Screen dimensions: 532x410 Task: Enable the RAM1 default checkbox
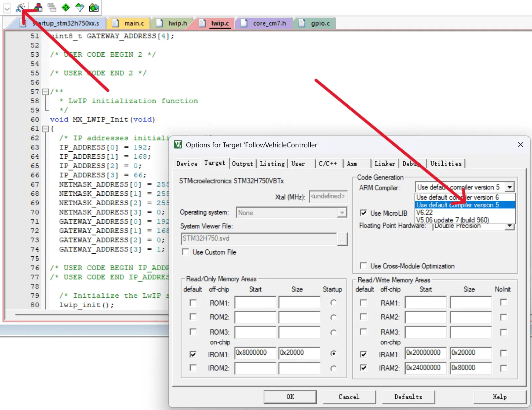pyautogui.click(x=363, y=303)
